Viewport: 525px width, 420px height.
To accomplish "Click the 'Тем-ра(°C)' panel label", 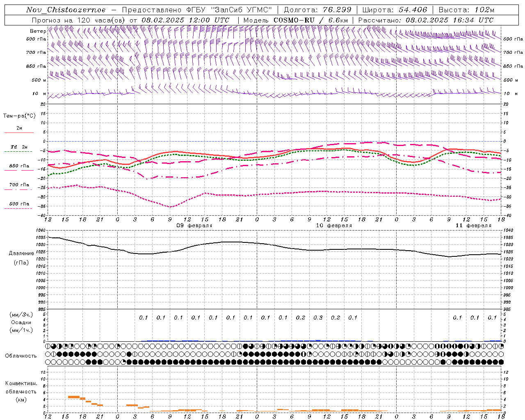I will [x=19, y=116].
